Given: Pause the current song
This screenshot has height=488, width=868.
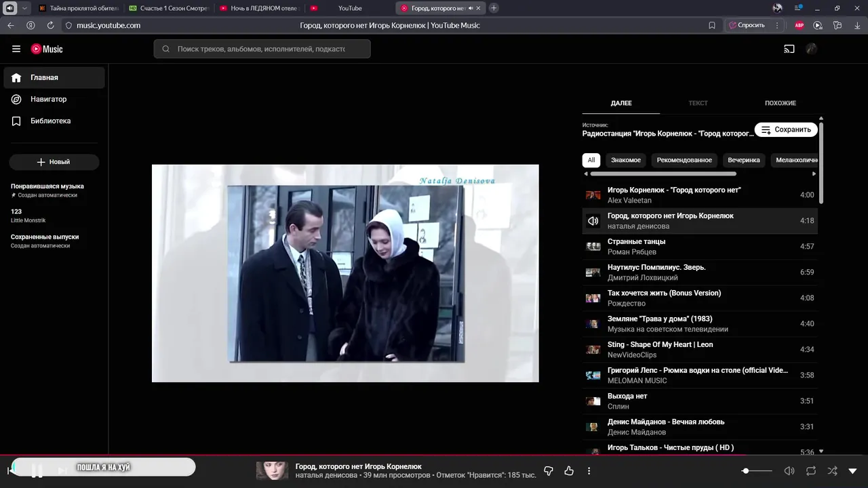Looking at the screenshot, I should [x=37, y=471].
